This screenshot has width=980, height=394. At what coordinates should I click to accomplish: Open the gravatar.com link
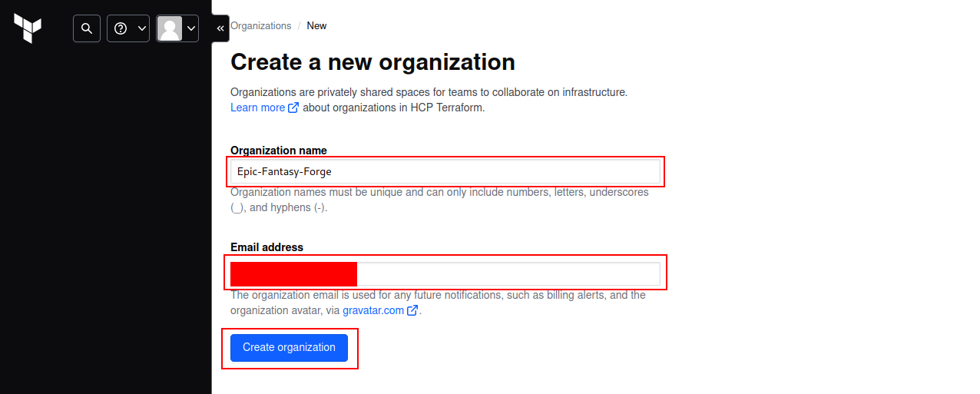[x=373, y=310]
